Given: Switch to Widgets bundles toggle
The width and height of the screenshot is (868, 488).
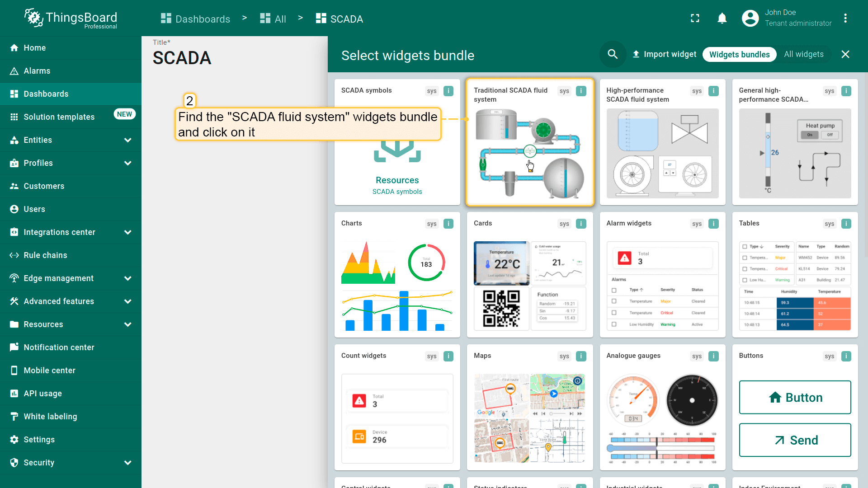Looking at the screenshot, I should 739,54.
